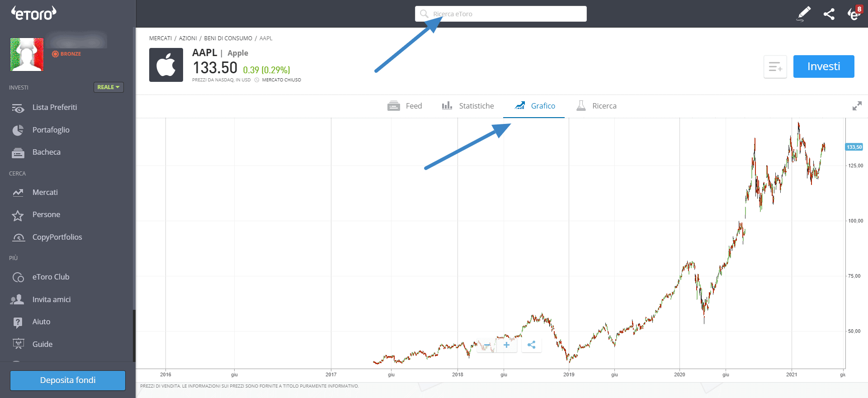
Task: Switch to the Feed tab
Action: [405, 106]
